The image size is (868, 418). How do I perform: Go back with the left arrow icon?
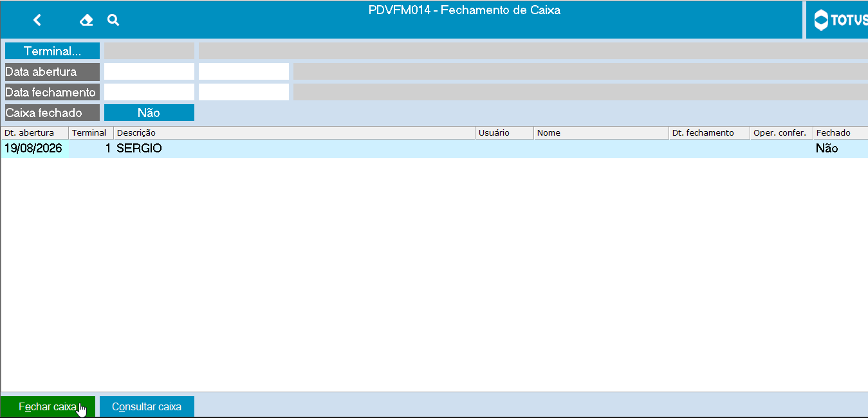point(37,20)
